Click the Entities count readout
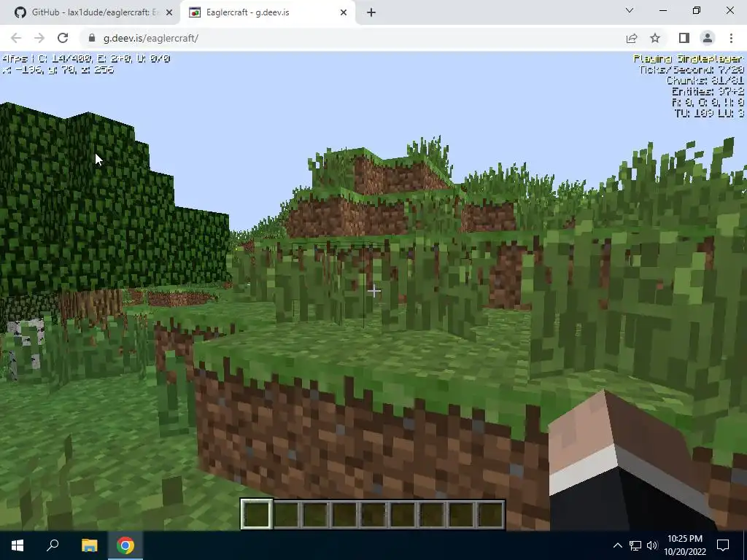 point(708,91)
